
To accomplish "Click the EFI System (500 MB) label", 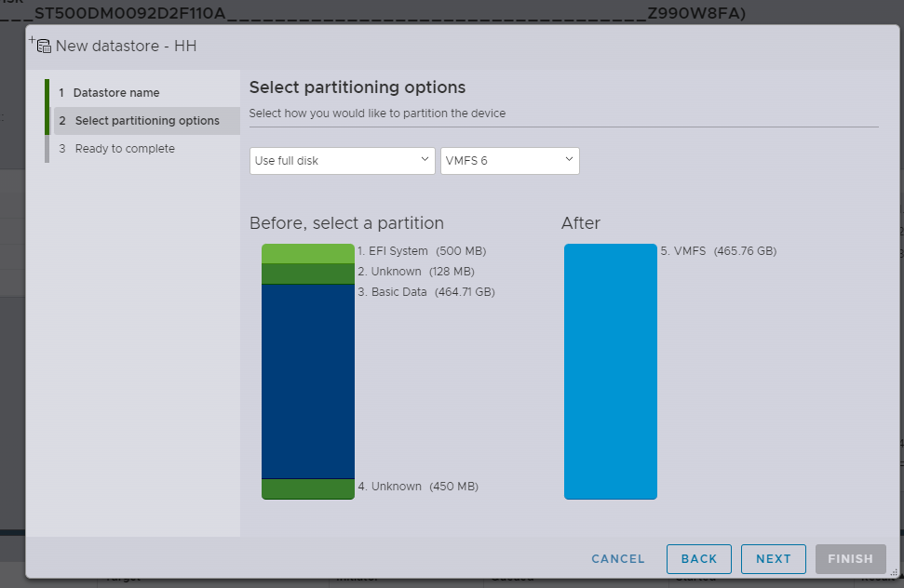I will click(x=422, y=251).
